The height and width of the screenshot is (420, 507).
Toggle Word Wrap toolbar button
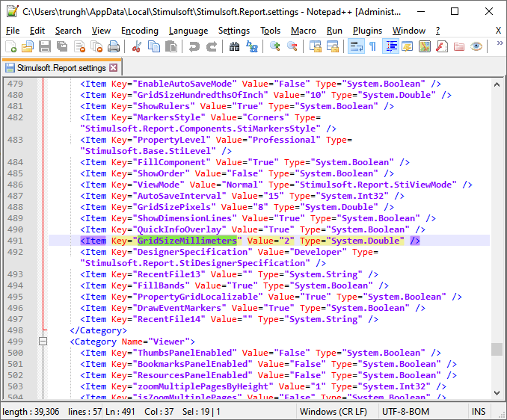tap(356, 46)
